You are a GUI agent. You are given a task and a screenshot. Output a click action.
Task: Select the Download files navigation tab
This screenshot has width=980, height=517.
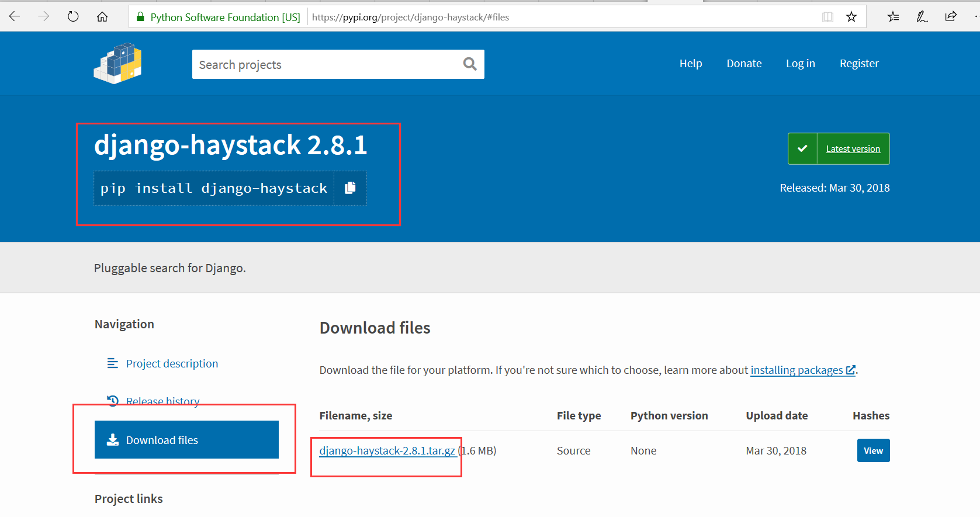[x=186, y=440]
